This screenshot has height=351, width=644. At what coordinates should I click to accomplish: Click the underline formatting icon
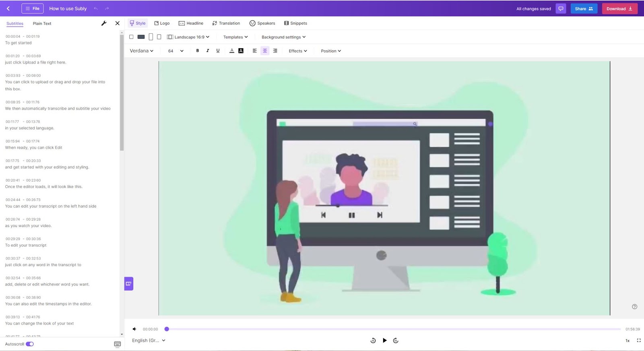click(218, 51)
